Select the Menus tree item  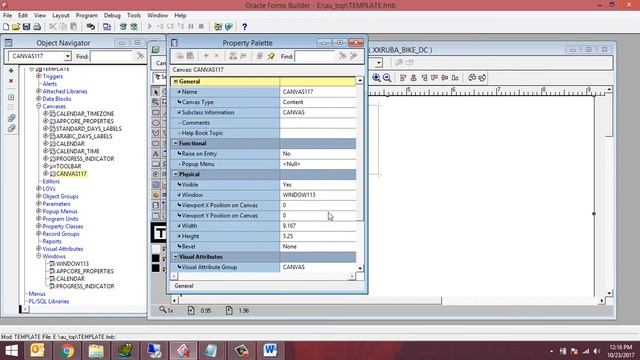(x=37, y=294)
